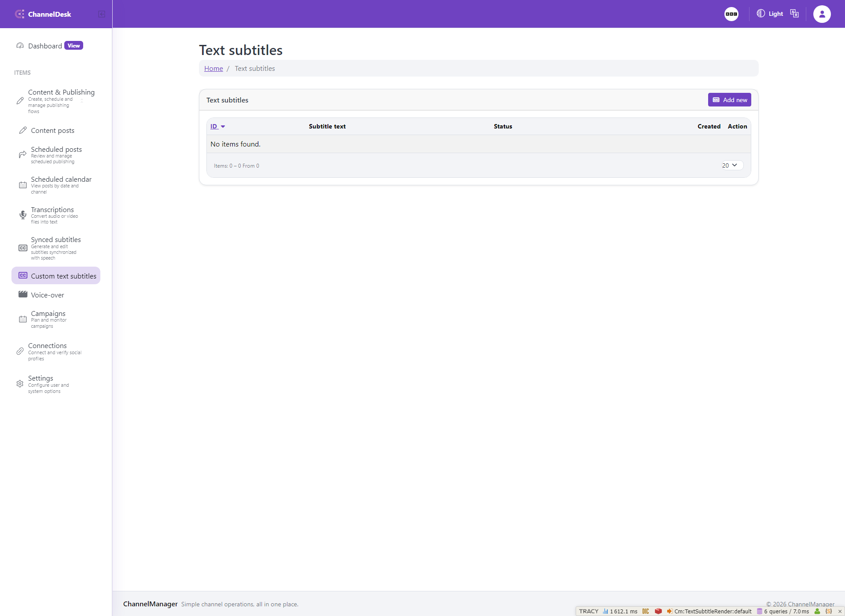Open the database queries panel in Tracy
Screen dimensions: 845x616
click(783, 611)
